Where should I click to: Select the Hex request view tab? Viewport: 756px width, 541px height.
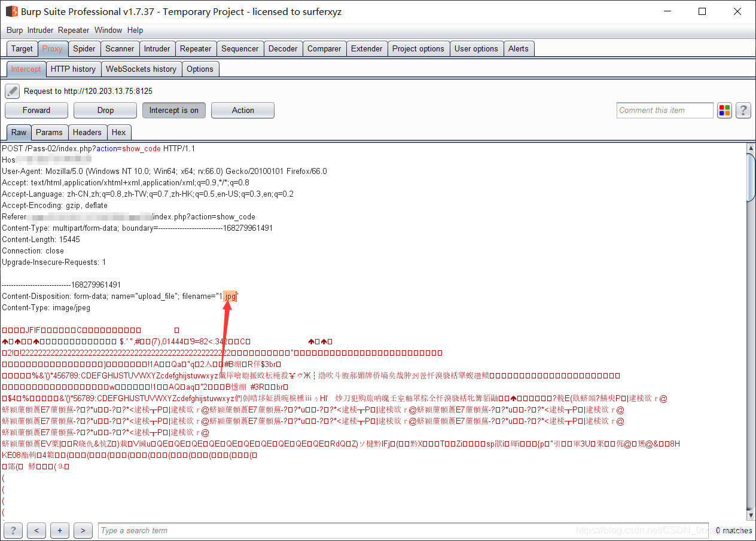coord(119,132)
